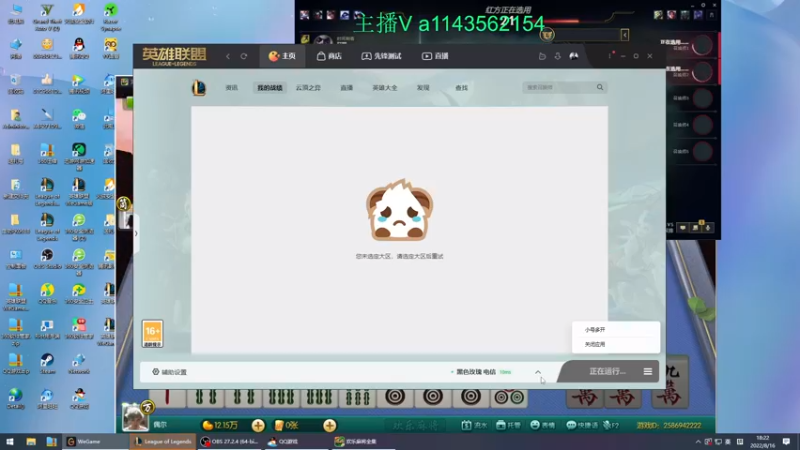
Task: Open the Windows notification center icon
Action: (787, 442)
